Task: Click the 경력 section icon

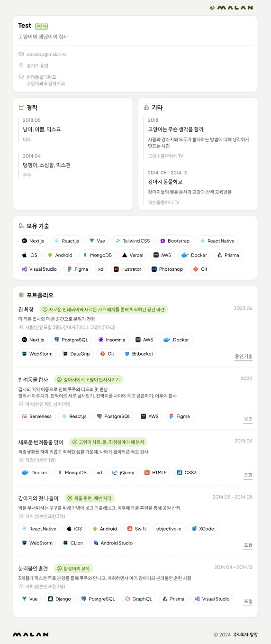Action: click(x=21, y=107)
